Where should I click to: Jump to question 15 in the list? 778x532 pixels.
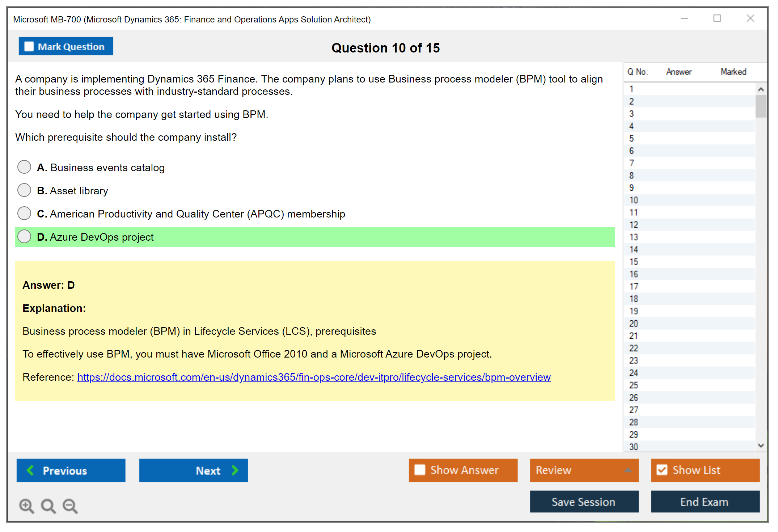(x=634, y=262)
